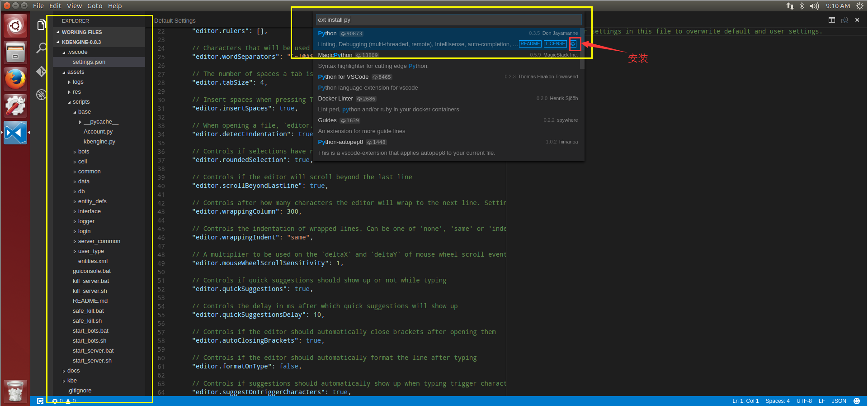Viewport: 868px width, 406px height.
Task: Switch to Default Settings tab
Action: tap(175, 21)
